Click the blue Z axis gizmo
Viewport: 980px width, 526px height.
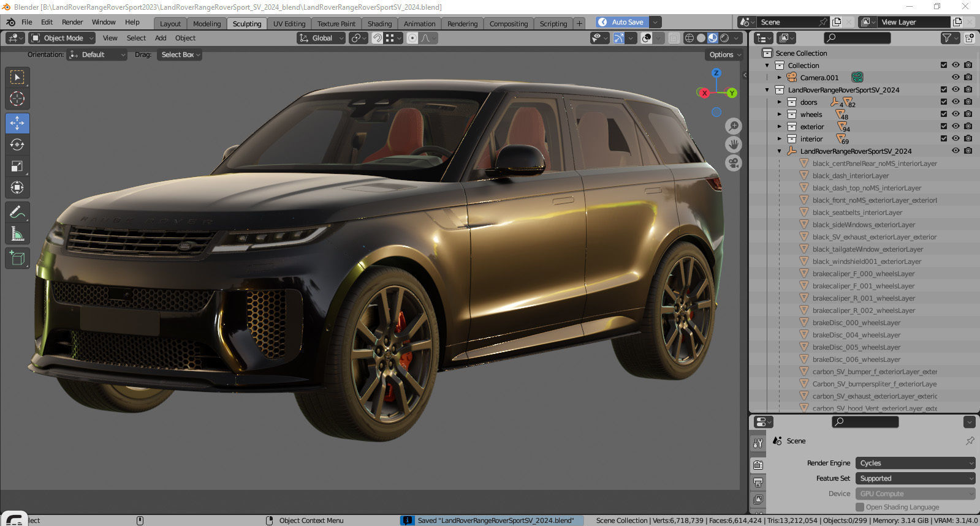pyautogui.click(x=716, y=73)
